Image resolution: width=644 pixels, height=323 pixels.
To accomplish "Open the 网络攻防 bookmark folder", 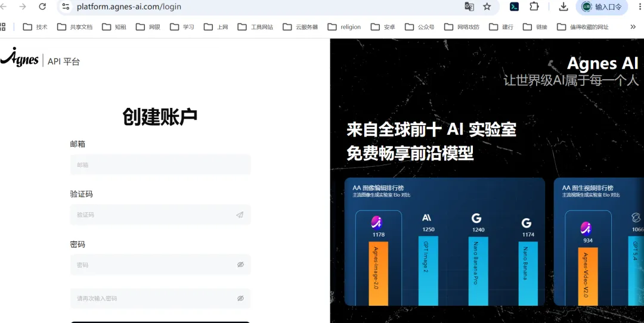I will click(x=462, y=27).
